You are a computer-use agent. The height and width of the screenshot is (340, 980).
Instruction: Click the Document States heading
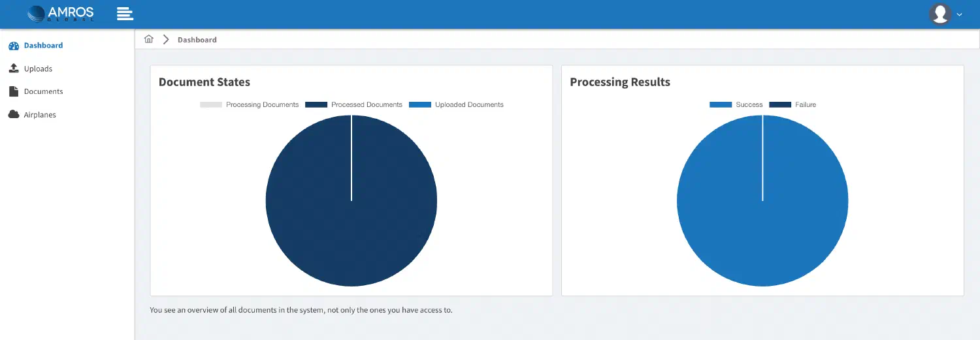pyautogui.click(x=204, y=82)
